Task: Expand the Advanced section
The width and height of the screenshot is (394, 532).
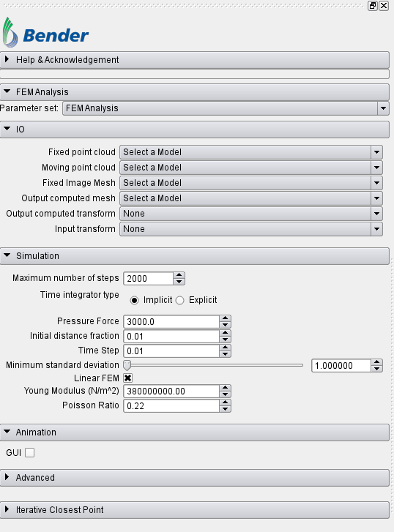Action: pyautogui.click(x=195, y=478)
